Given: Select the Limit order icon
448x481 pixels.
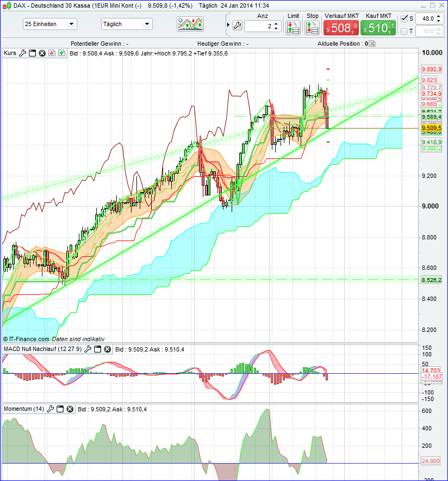Looking at the screenshot, I should point(294,27).
